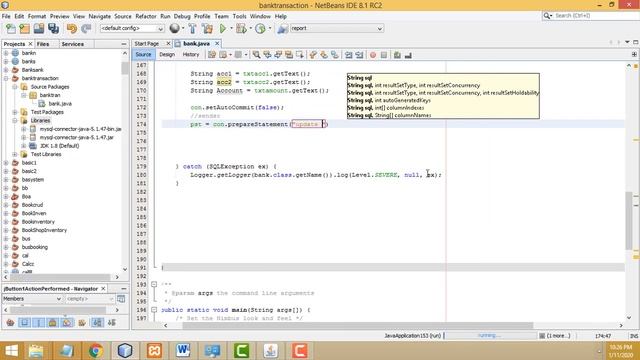Image resolution: width=640 pixels, height=360 pixels.
Task: Minimize the Projects panel
Action: [x=124, y=44]
